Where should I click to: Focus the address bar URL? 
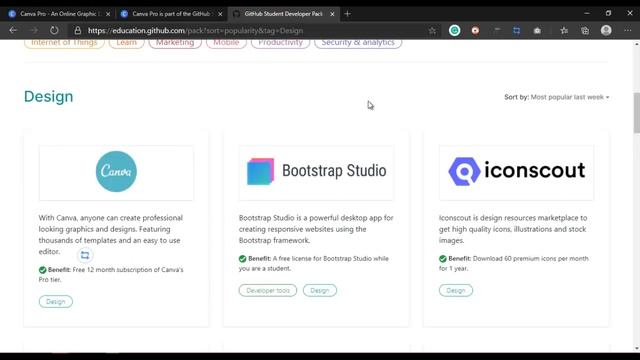pyautogui.click(x=195, y=31)
